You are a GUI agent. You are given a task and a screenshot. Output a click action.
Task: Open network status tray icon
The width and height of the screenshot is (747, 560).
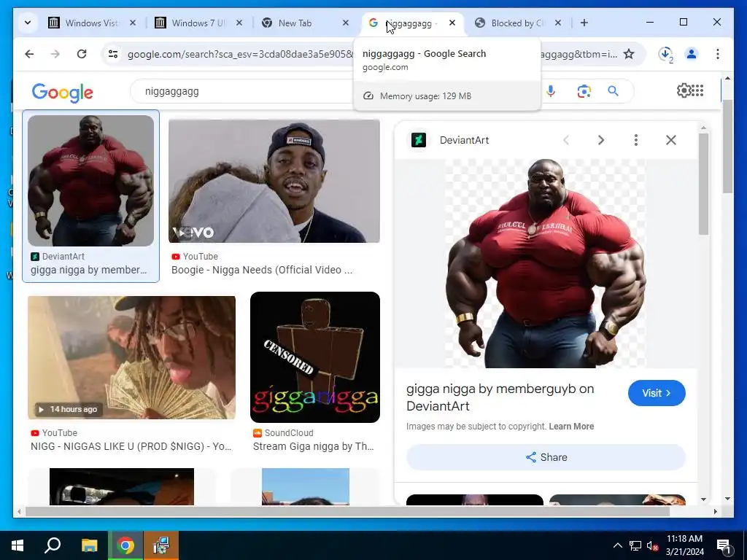635,545
